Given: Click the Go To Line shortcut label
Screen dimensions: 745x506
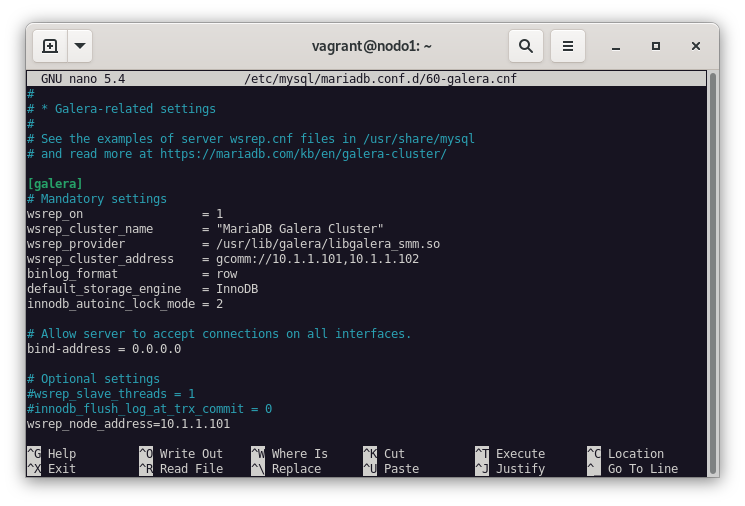Looking at the screenshot, I should [642, 469].
